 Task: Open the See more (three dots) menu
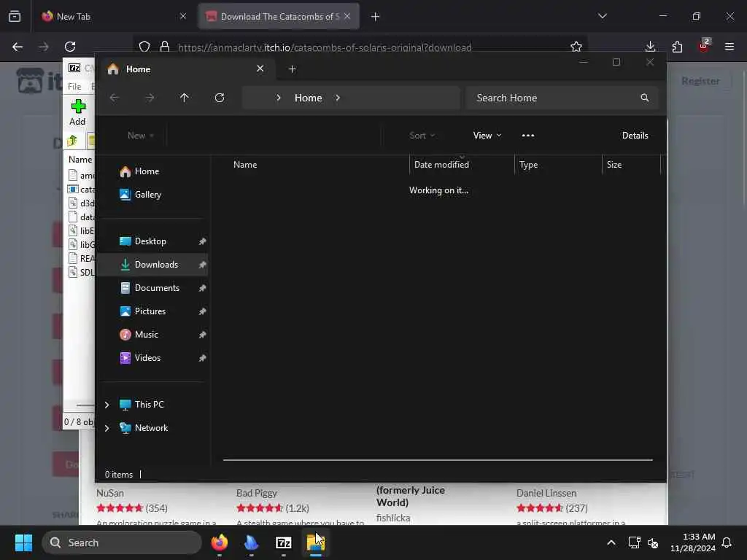click(528, 135)
